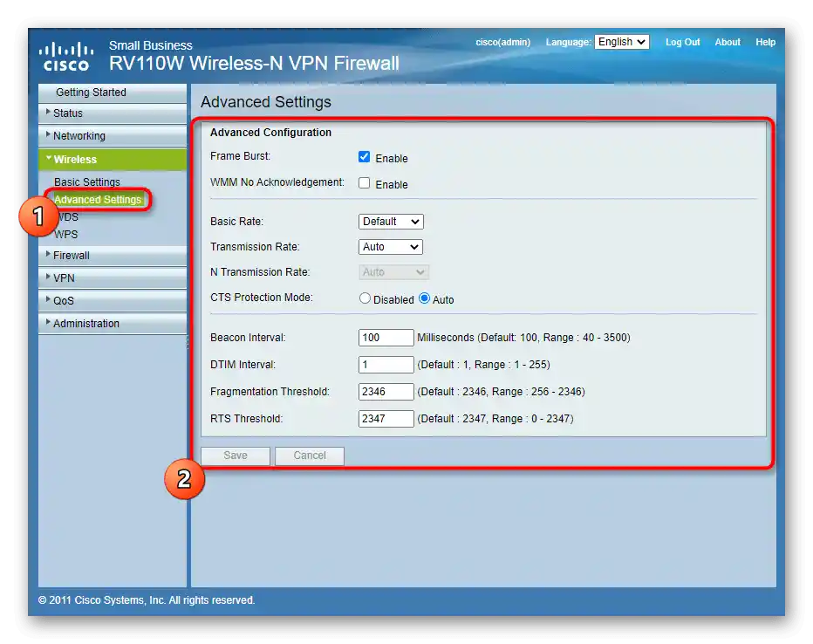Open Wireless Advanced Settings page
The width and height of the screenshot is (813, 644).
pyautogui.click(x=98, y=200)
